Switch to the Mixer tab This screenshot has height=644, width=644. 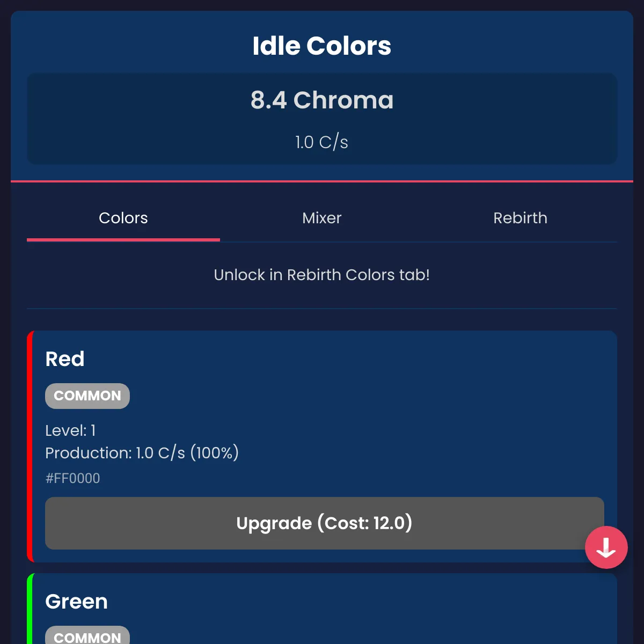point(321,218)
